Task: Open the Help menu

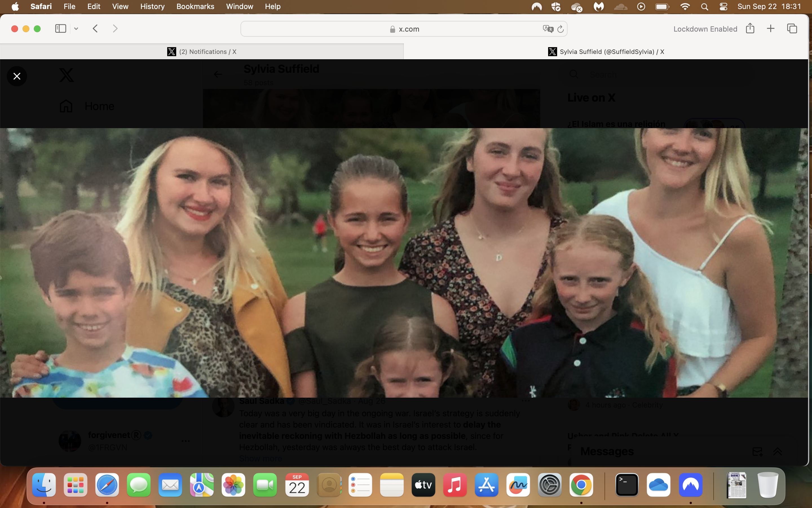Action: 272,6
